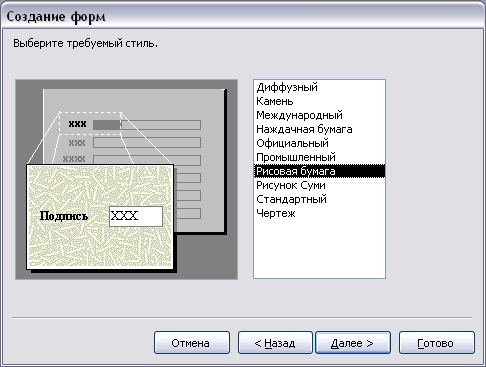
Task: Choose the Чертеж style
Action: click(x=319, y=213)
